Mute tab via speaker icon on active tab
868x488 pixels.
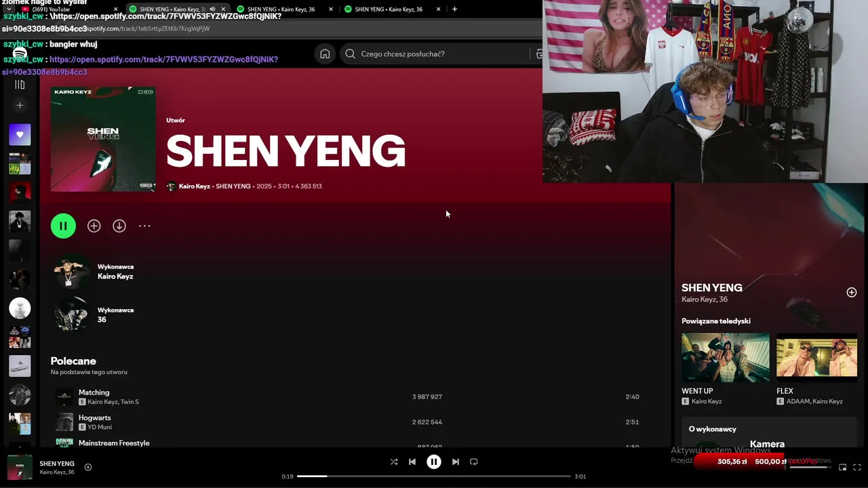[x=212, y=9]
